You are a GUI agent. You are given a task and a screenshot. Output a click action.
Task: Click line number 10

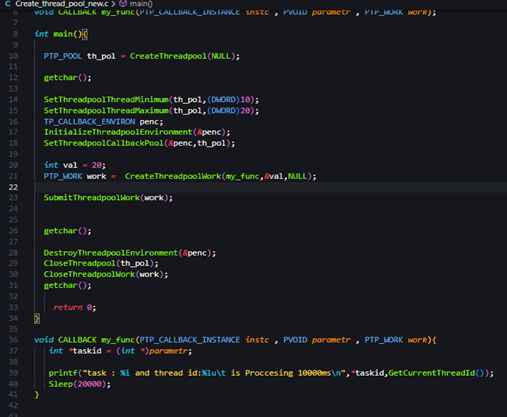tap(13, 56)
